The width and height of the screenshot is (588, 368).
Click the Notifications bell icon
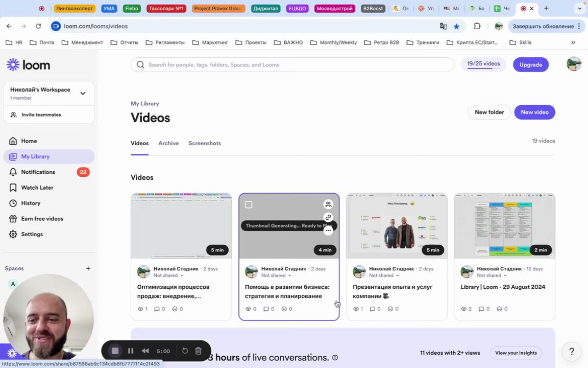tap(13, 172)
